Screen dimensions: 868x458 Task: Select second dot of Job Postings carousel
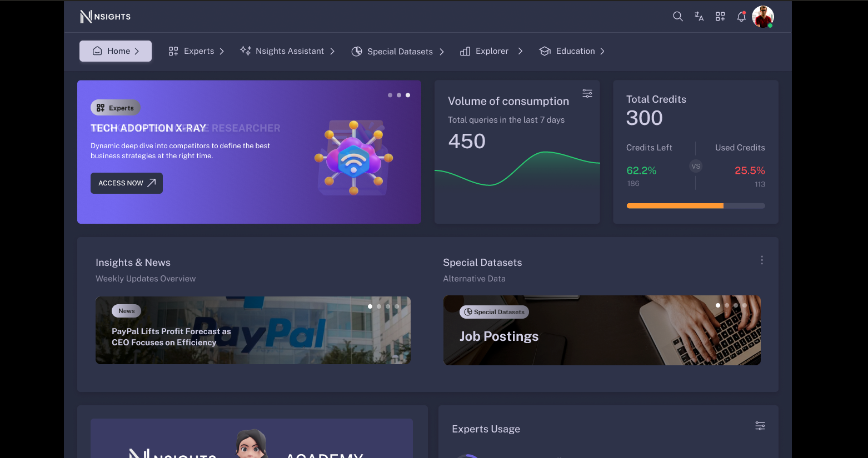(727, 305)
